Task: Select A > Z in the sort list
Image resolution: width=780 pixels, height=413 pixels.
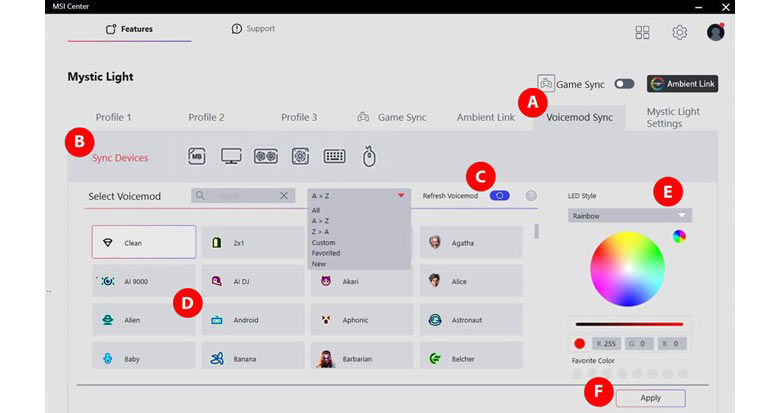Action: click(x=320, y=220)
